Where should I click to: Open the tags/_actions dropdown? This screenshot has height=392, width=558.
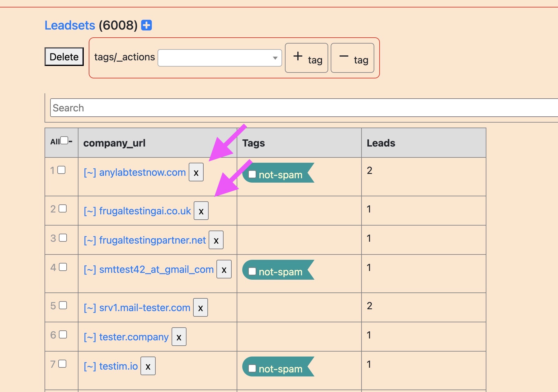point(220,58)
